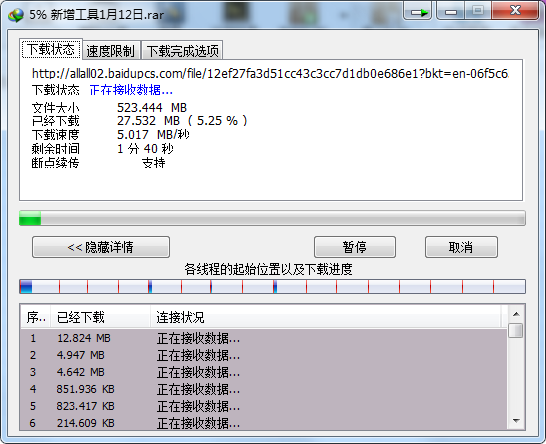This screenshot has width=546, height=444.
Task: Close the download window
Action: coord(515,10)
